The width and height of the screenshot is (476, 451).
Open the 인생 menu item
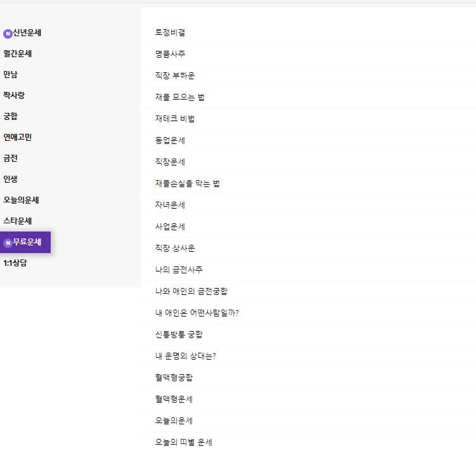click(10, 180)
